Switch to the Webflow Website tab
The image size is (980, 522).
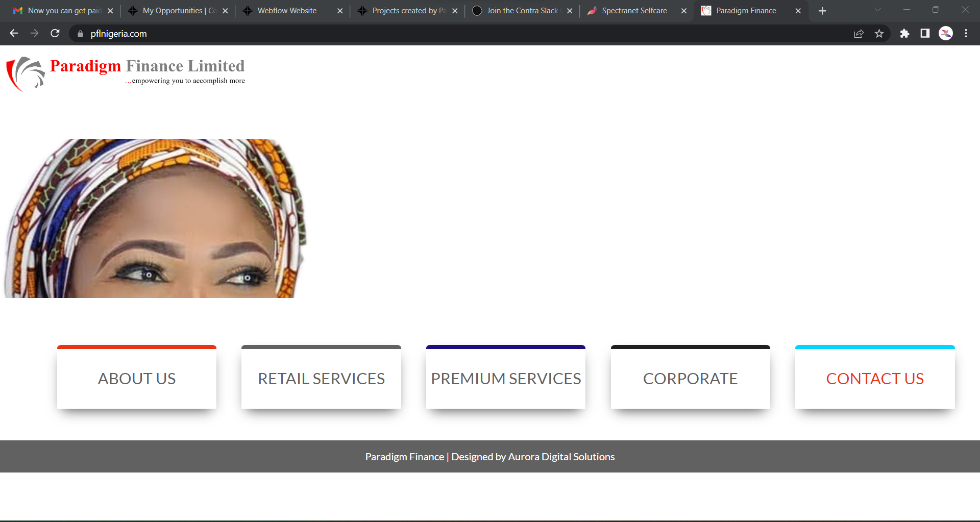click(x=287, y=11)
